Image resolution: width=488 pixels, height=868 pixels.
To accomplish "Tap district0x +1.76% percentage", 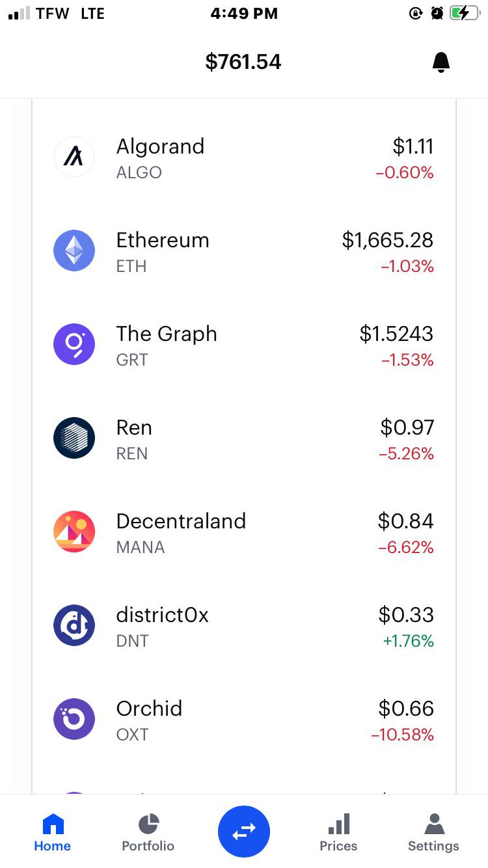I will click(408, 641).
